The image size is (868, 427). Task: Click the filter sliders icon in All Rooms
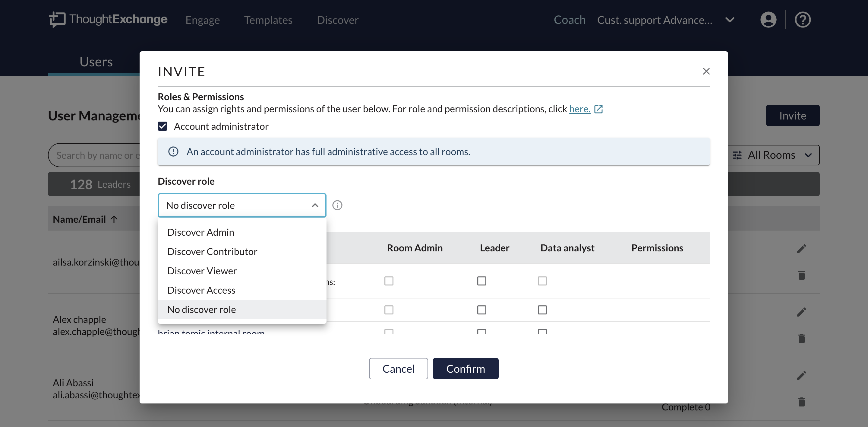tap(737, 155)
